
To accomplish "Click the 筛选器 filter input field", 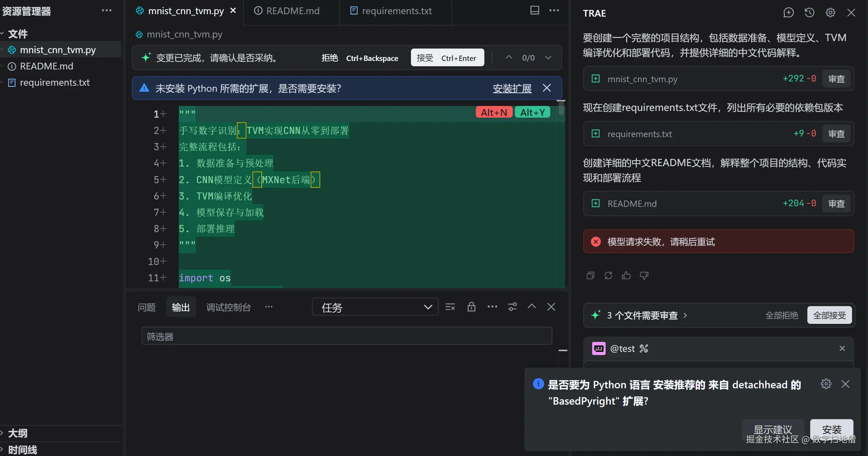I will (346, 336).
